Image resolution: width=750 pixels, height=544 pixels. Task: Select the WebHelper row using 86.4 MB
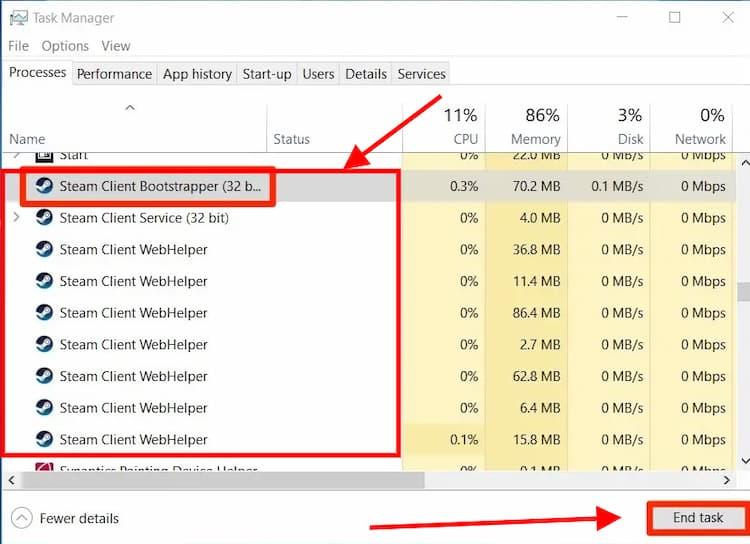click(x=371, y=312)
